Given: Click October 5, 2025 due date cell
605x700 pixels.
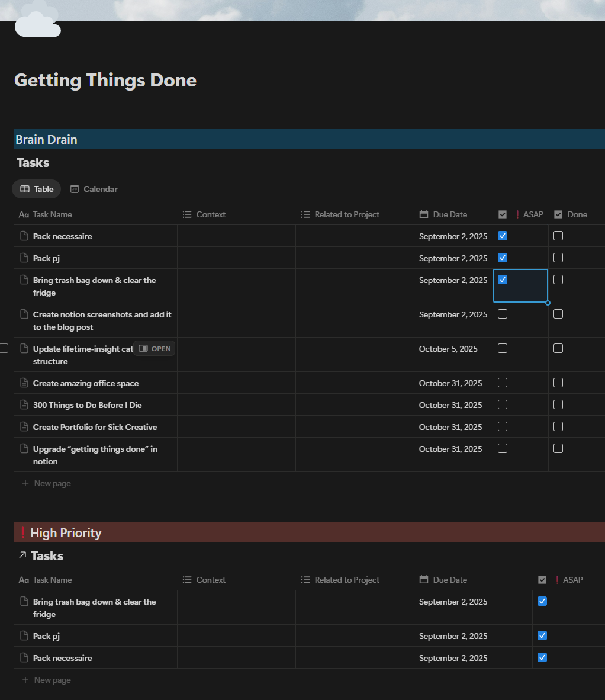Looking at the screenshot, I should coord(448,349).
